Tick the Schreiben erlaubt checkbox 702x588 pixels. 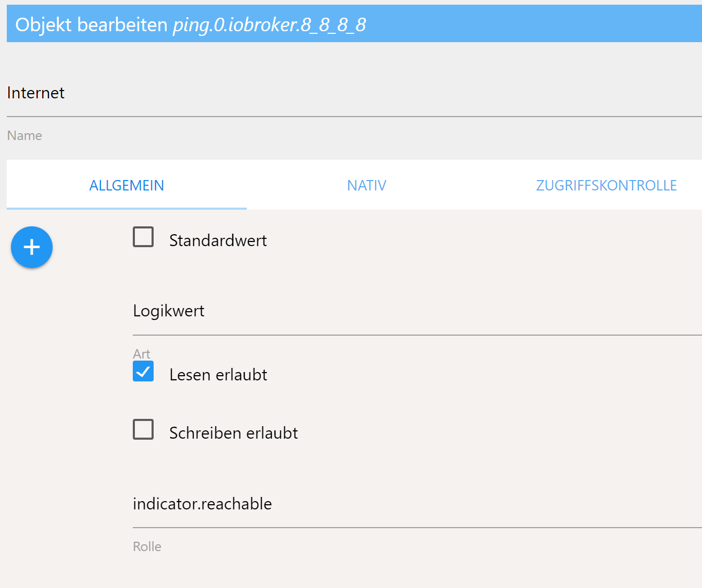click(x=143, y=429)
